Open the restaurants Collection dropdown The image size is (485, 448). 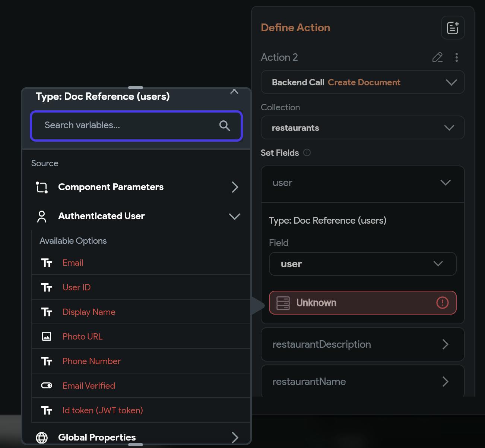[363, 127]
